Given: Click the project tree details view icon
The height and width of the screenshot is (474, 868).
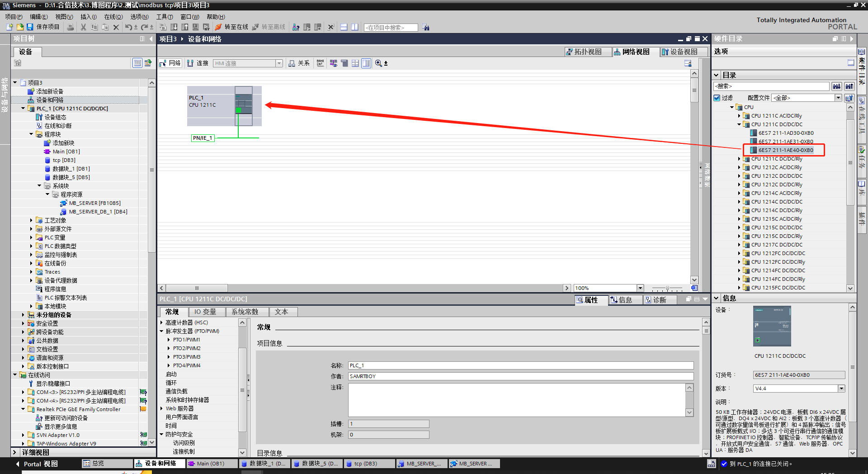Looking at the screenshot, I should pos(137,63).
